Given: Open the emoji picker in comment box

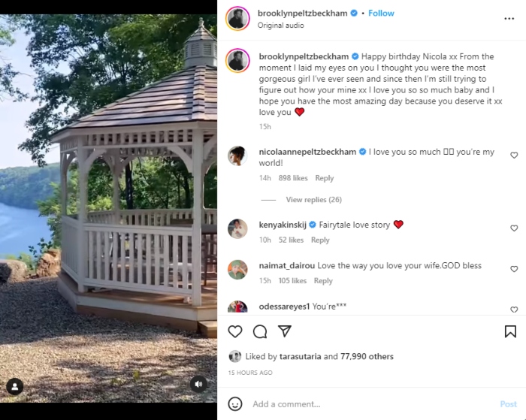Looking at the screenshot, I should point(235,403).
